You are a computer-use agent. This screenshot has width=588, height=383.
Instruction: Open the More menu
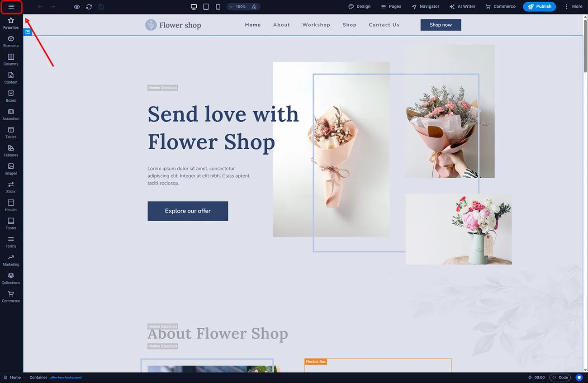point(574,6)
